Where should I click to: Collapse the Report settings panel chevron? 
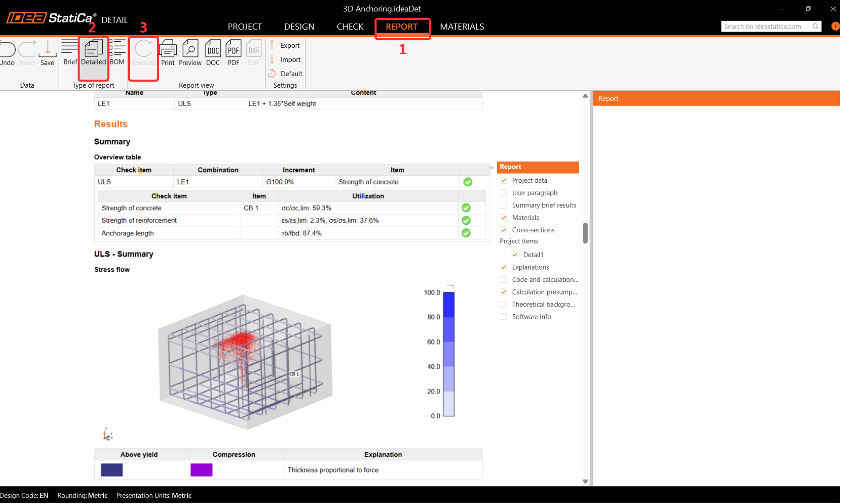click(492, 167)
